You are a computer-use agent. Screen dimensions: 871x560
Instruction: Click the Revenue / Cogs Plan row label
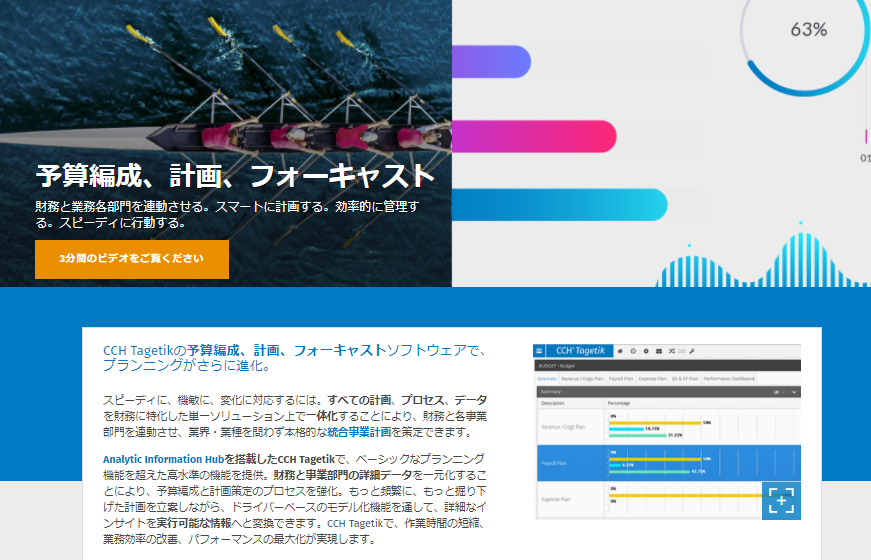(x=563, y=427)
